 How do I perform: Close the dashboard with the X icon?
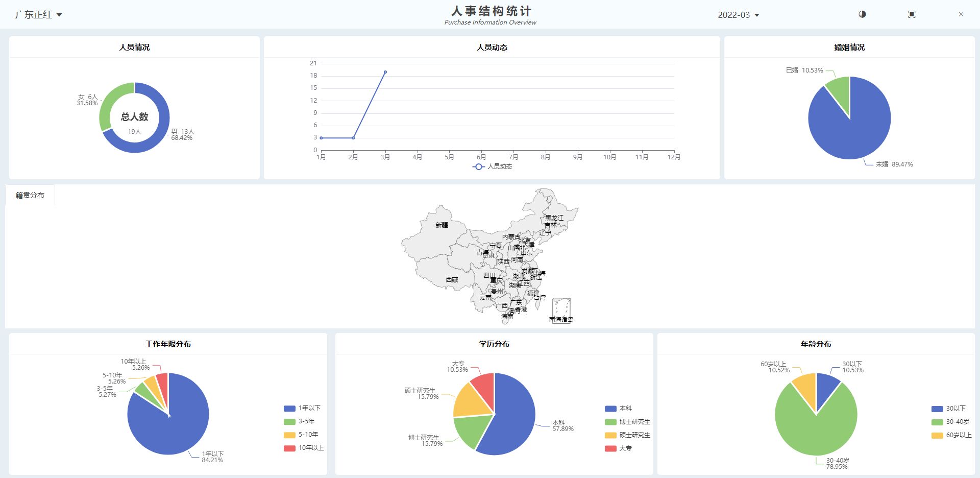pyautogui.click(x=961, y=14)
